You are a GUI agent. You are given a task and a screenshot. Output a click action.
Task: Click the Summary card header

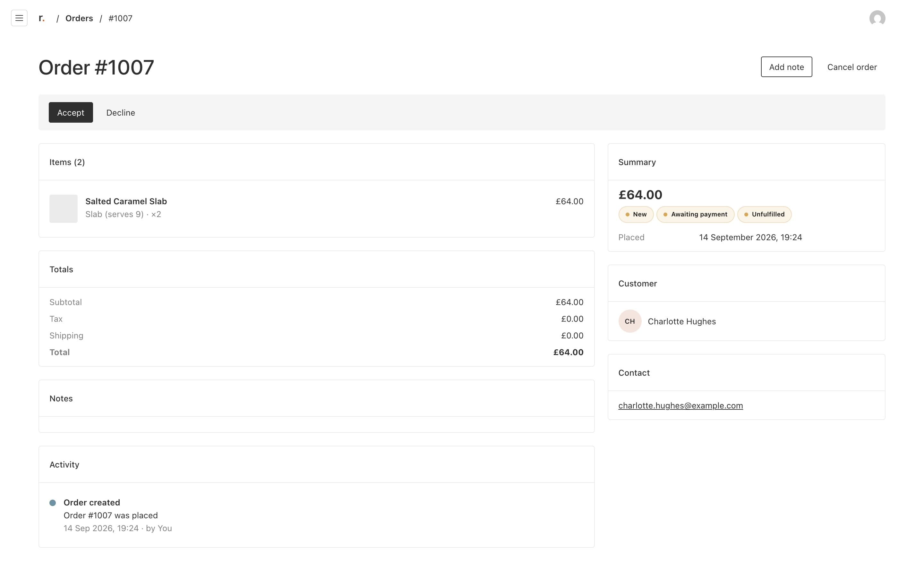pos(746,162)
